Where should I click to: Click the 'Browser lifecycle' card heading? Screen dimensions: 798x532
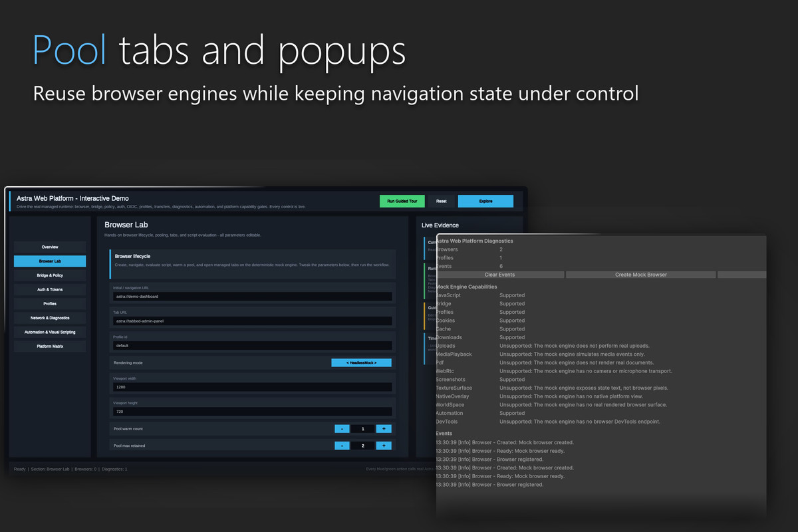pyautogui.click(x=133, y=256)
